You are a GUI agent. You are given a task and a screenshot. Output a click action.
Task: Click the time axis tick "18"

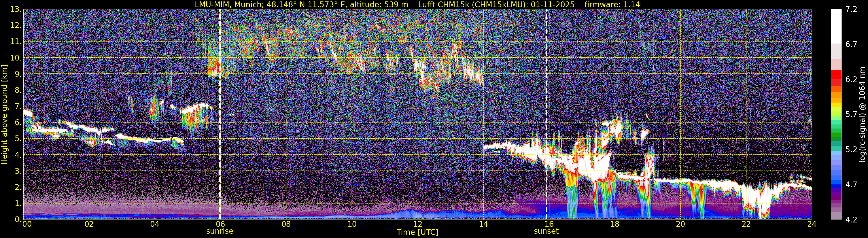(x=615, y=224)
